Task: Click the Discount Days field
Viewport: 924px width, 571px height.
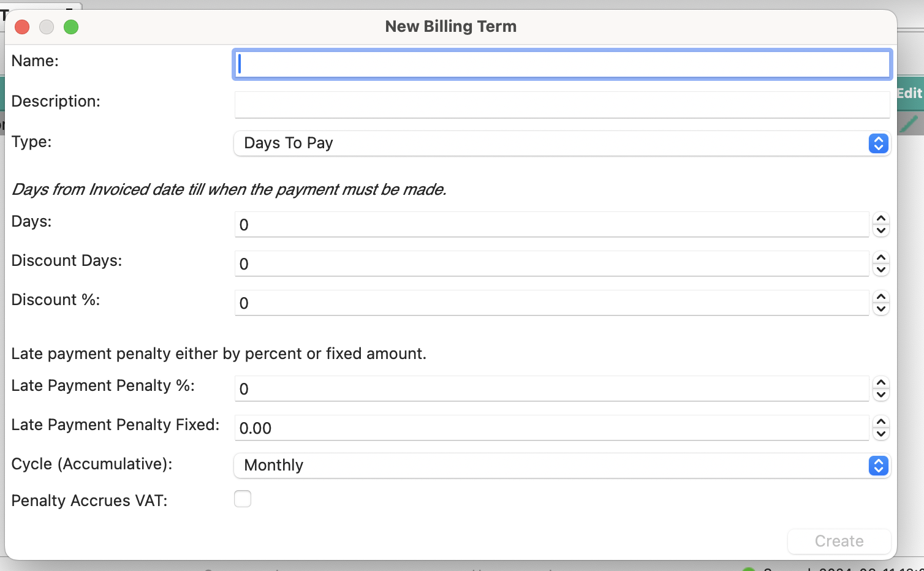Action: click(551, 263)
